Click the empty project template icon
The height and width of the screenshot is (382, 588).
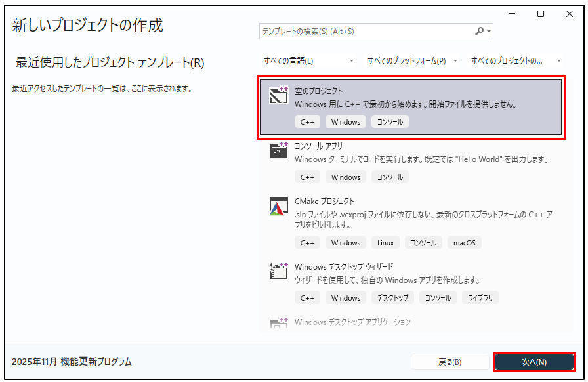(279, 96)
